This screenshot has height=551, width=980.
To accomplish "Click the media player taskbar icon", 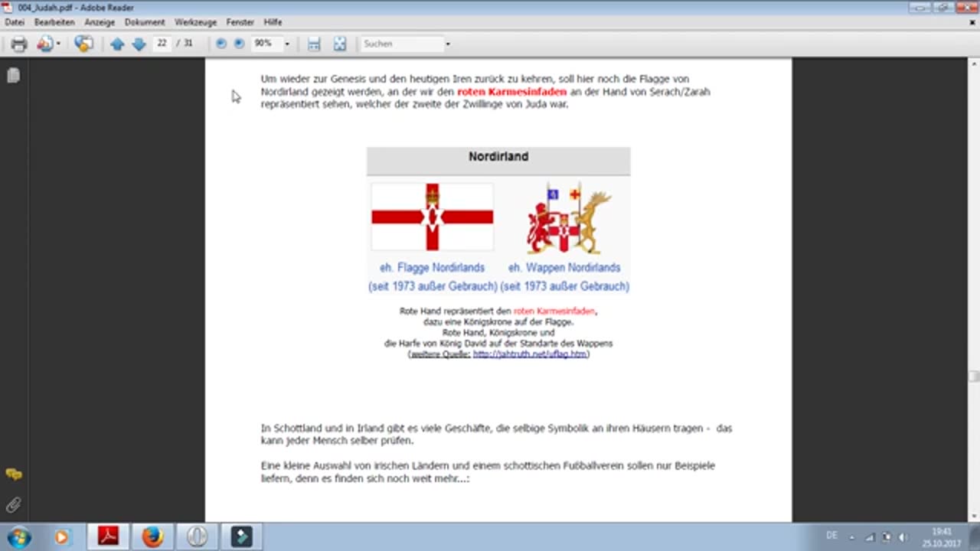I will pos(62,537).
